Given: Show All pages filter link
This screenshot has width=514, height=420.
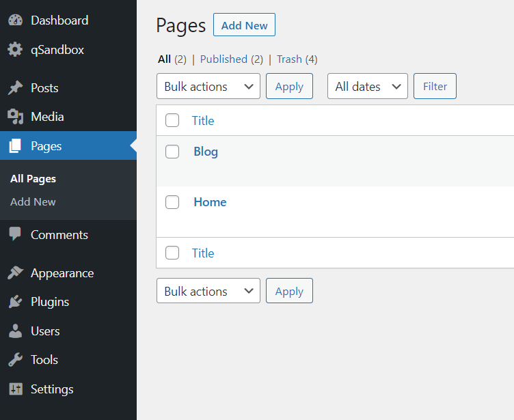Looking at the screenshot, I should (x=164, y=59).
